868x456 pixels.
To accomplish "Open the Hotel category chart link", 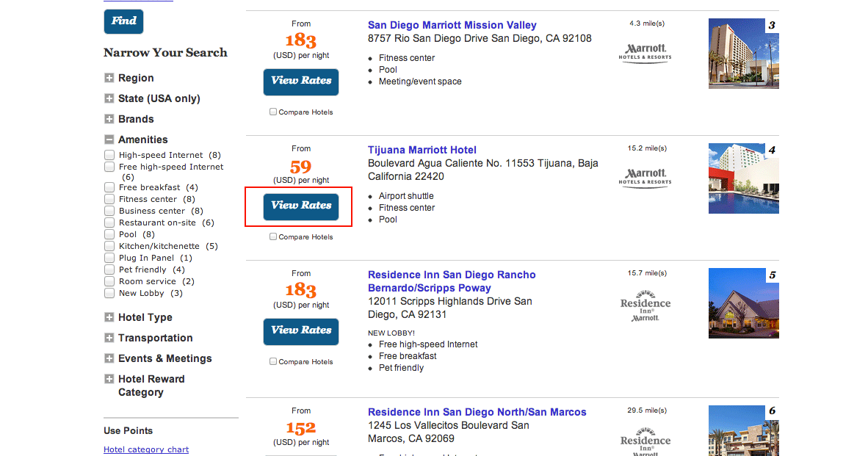I will tap(146, 449).
